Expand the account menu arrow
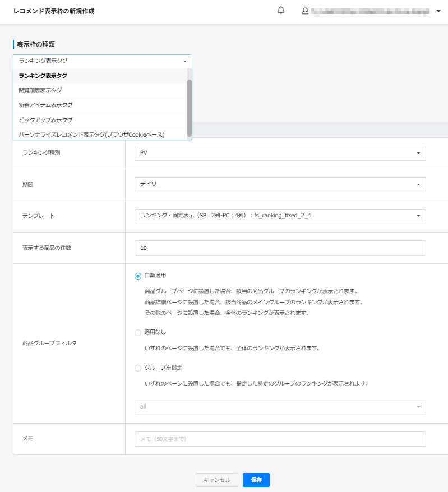Image resolution: width=448 pixels, height=492 pixels. 438,11
